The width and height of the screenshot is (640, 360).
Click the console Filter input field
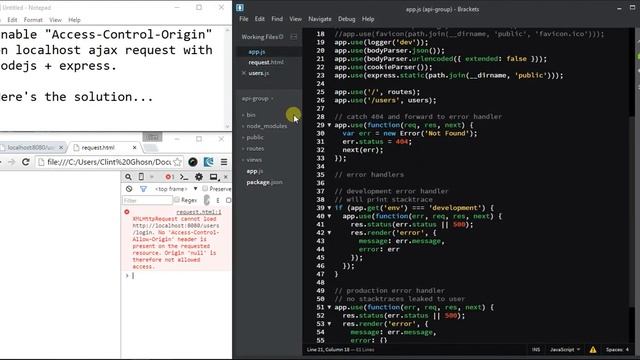[x=147, y=200]
